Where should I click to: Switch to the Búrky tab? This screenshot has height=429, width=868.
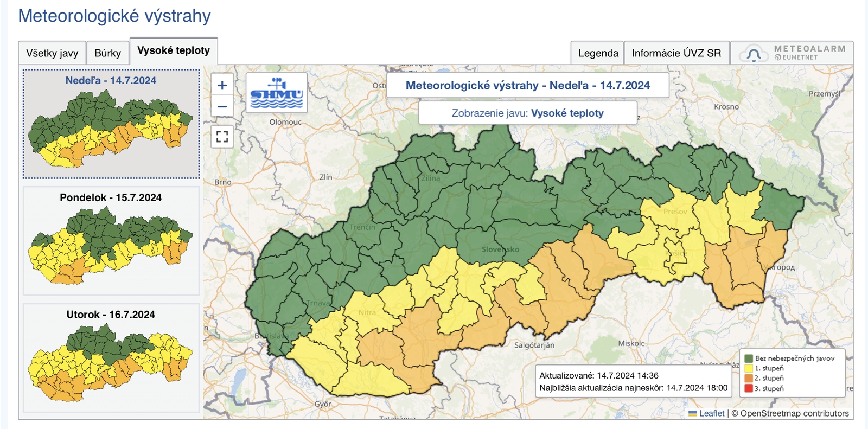click(107, 53)
